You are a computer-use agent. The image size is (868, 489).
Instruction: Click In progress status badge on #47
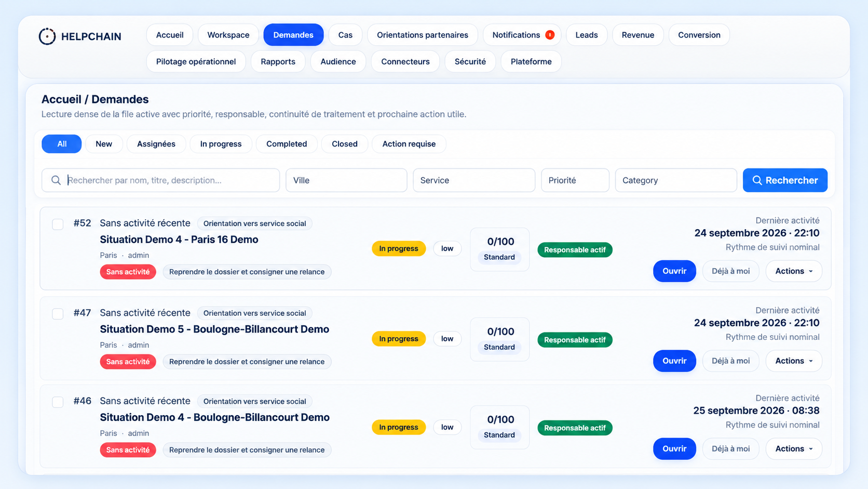tap(399, 339)
